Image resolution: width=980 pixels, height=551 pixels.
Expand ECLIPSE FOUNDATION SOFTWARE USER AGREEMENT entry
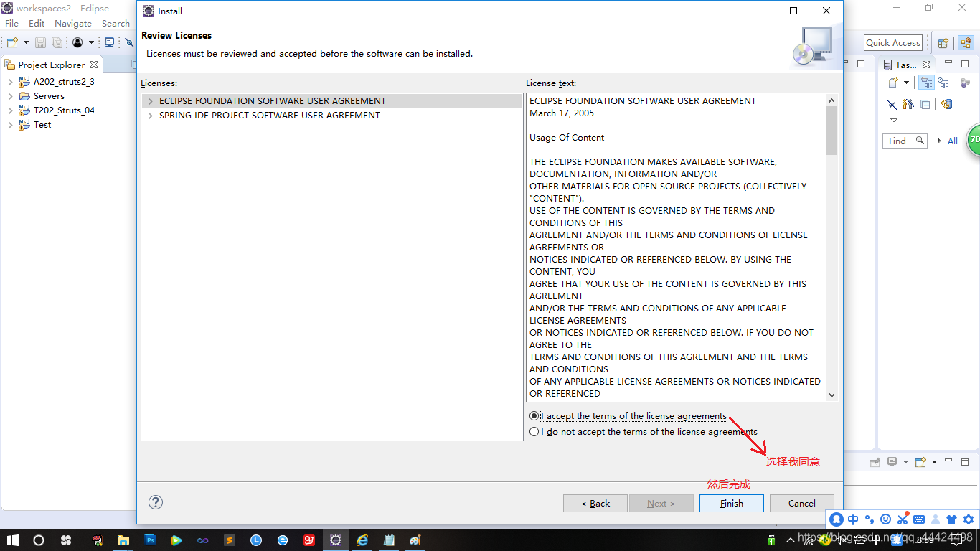point(150,101)
